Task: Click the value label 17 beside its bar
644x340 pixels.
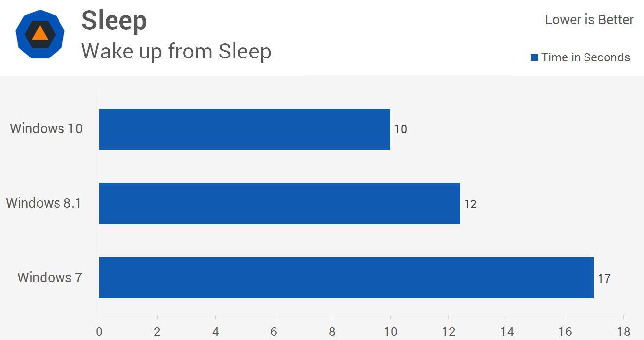Action: point(604,278)
